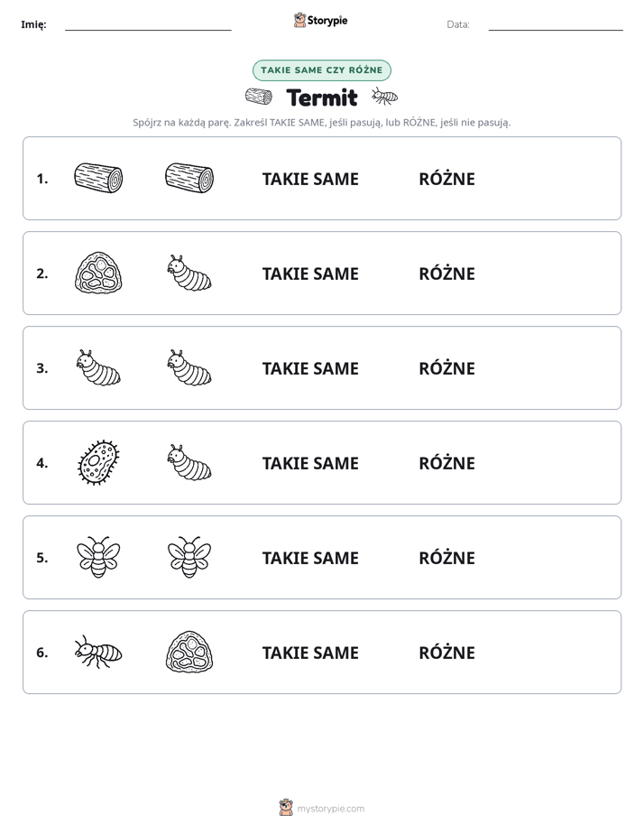
Task: Click the termite insect picture in row 6
Action: pos(98,652)
